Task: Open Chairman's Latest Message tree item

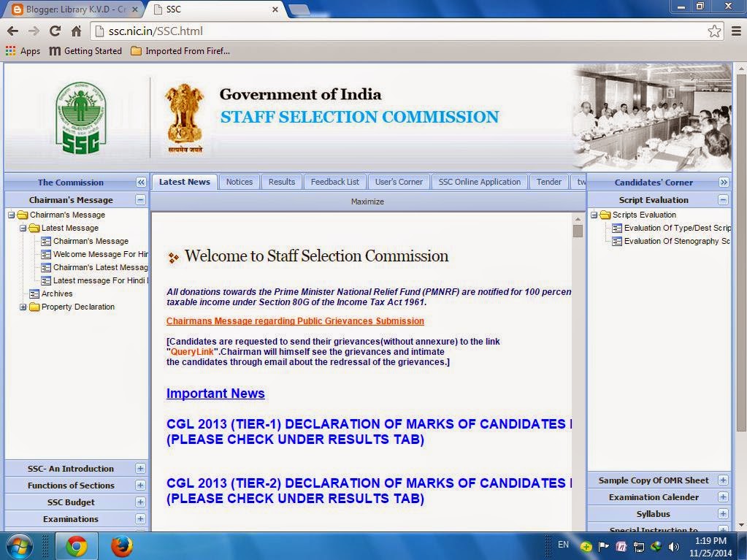Action: (x=95, y=268)
